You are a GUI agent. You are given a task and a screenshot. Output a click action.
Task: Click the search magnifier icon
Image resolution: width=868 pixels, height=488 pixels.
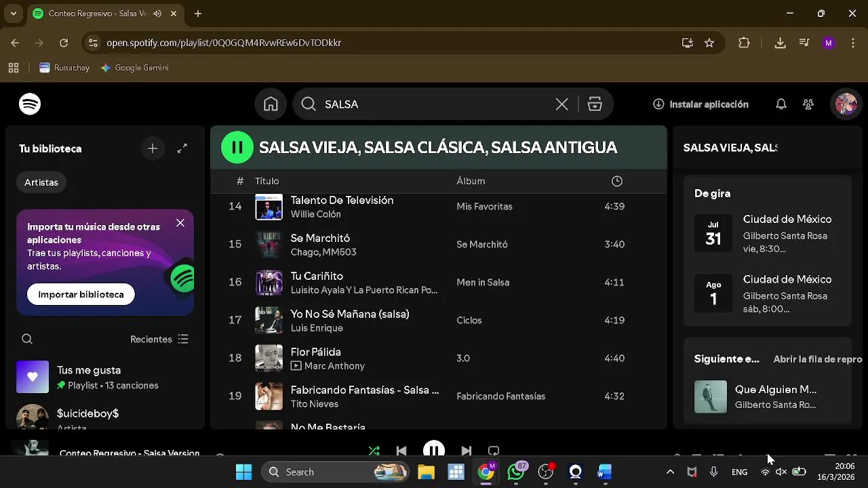click(309, 104)
